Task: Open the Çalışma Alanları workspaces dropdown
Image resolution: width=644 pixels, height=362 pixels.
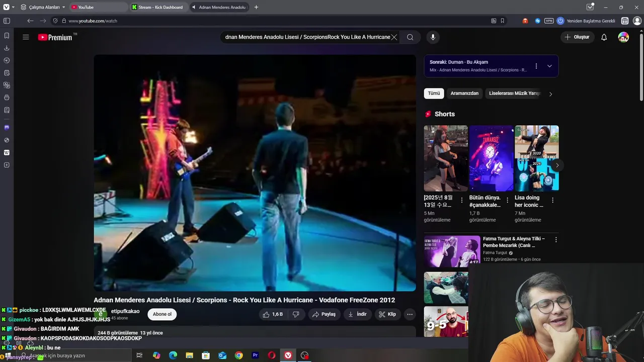Action: coord(43,7)
